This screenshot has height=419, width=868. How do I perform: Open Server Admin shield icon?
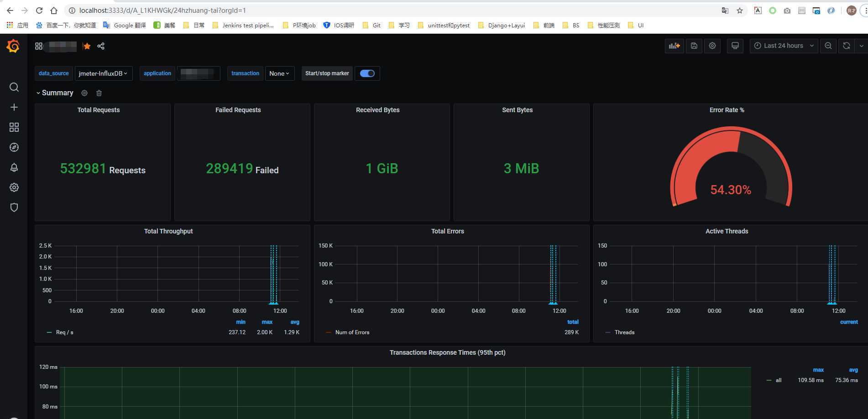coord(14,207)
